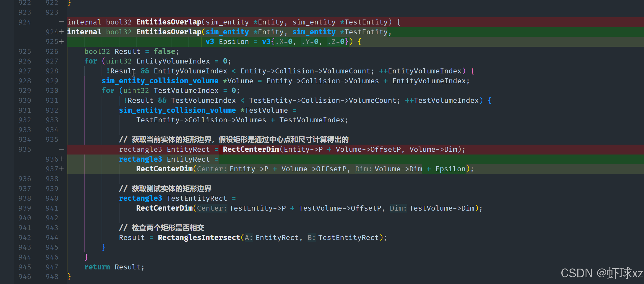Click 'sim_entity_collision_volume' type on line 932
Image resolution: width=644 pixels, height=284 pixels.
click(x=177, y=110)
